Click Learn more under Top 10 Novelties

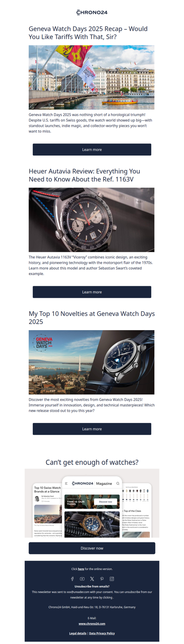(92, 429)
